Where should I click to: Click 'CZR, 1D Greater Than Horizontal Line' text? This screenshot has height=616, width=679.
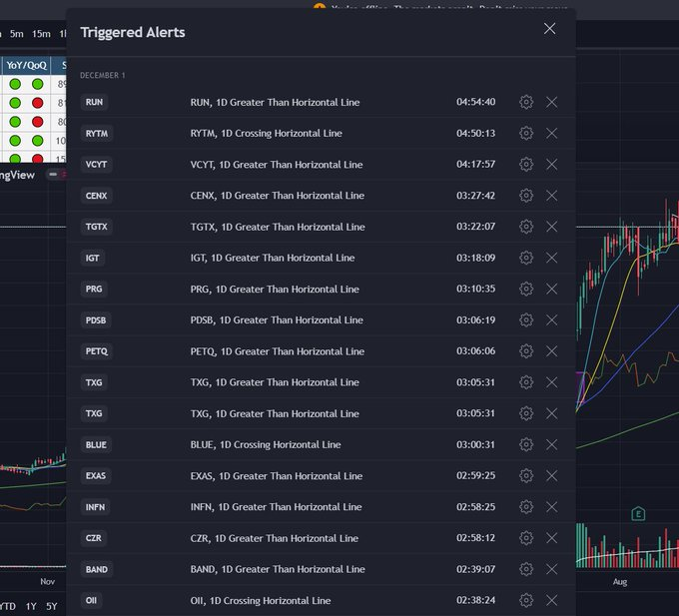tap(275, 538)
